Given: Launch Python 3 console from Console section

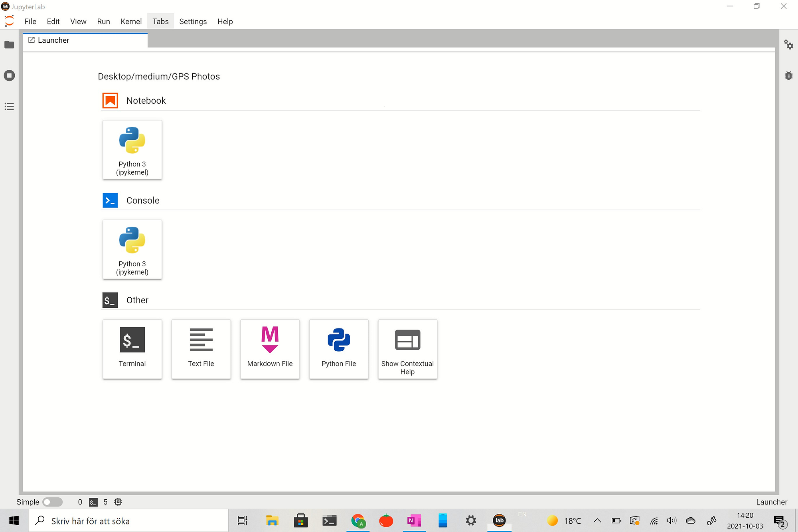Looking at the screenshot, I should pos(132,249).
